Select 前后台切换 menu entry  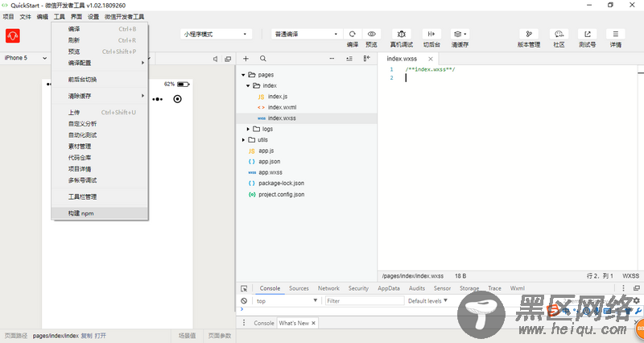coord(100,79)
